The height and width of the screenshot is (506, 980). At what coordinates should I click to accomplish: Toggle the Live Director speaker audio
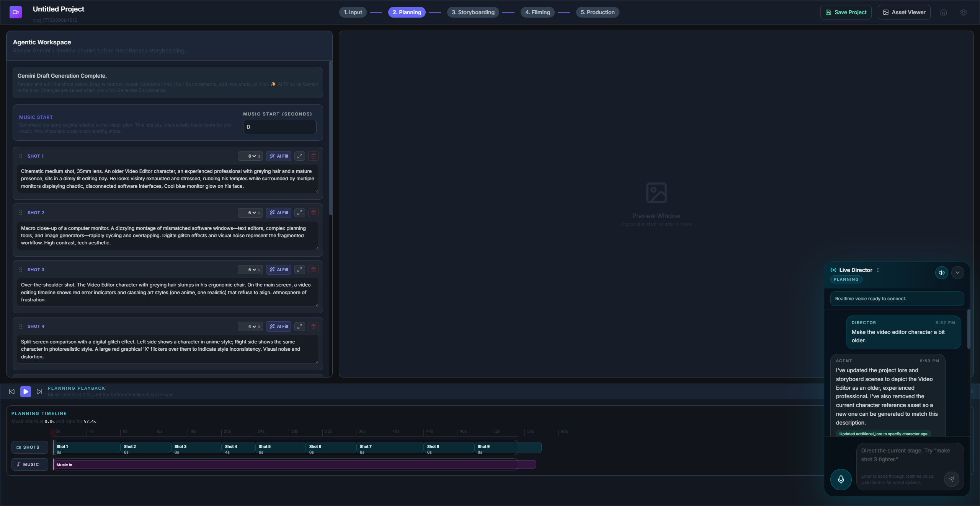[x=941, y=273]
